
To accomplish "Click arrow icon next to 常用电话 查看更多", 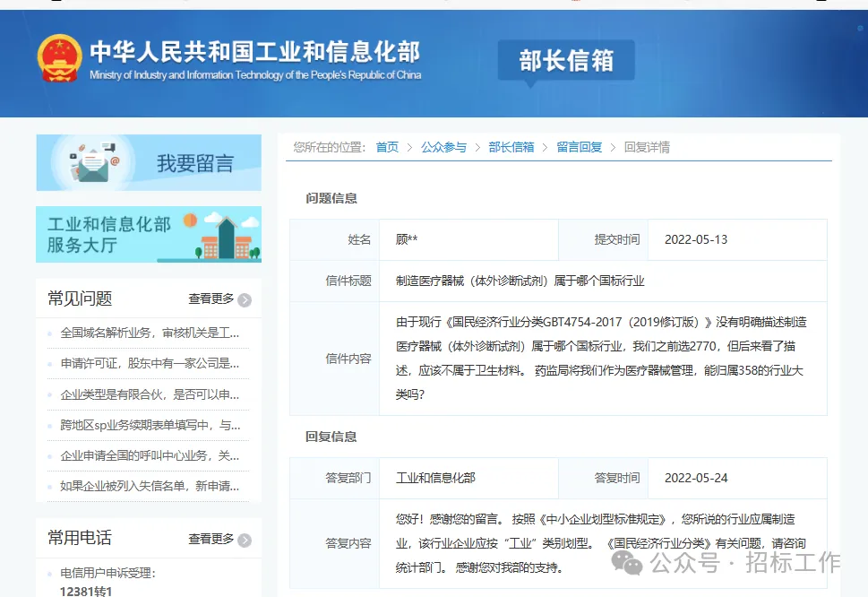I will click(245, 540).
